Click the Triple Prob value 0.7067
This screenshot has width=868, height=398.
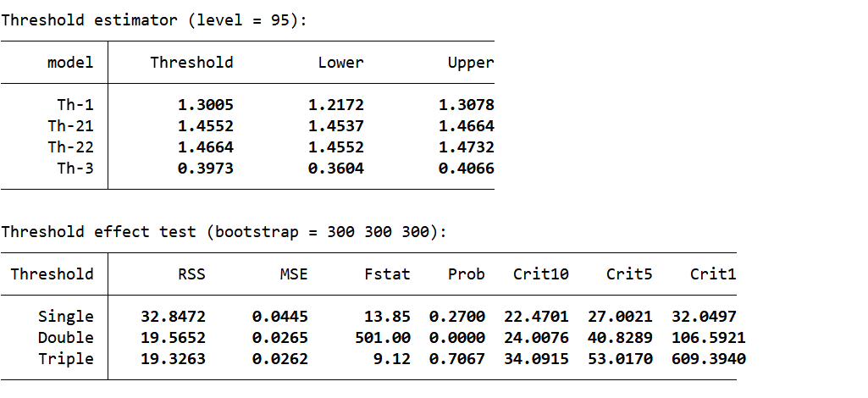[x=457, y=359]
